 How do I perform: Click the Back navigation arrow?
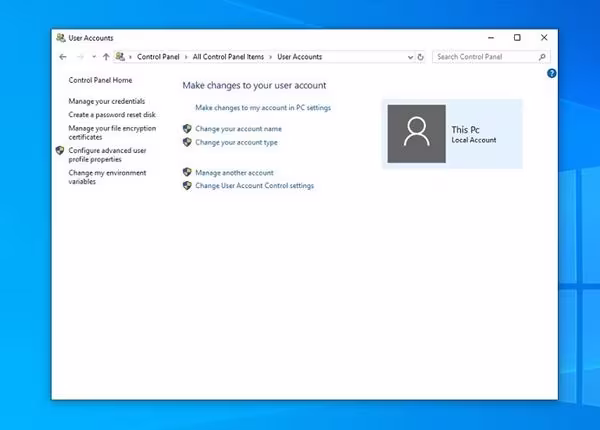(x=63, y=57)
